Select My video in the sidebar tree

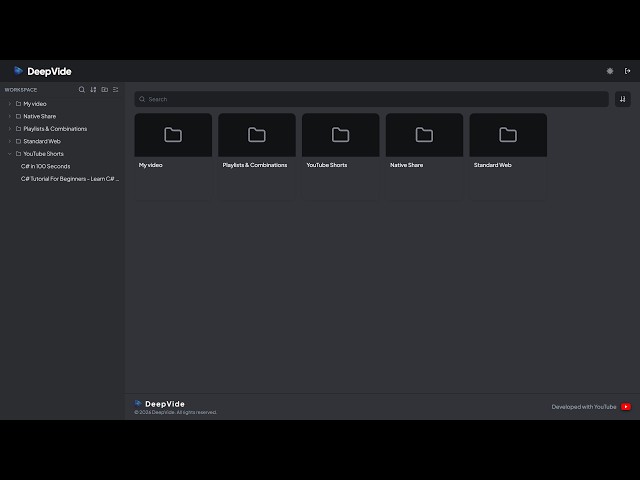(x=35, y=104)
